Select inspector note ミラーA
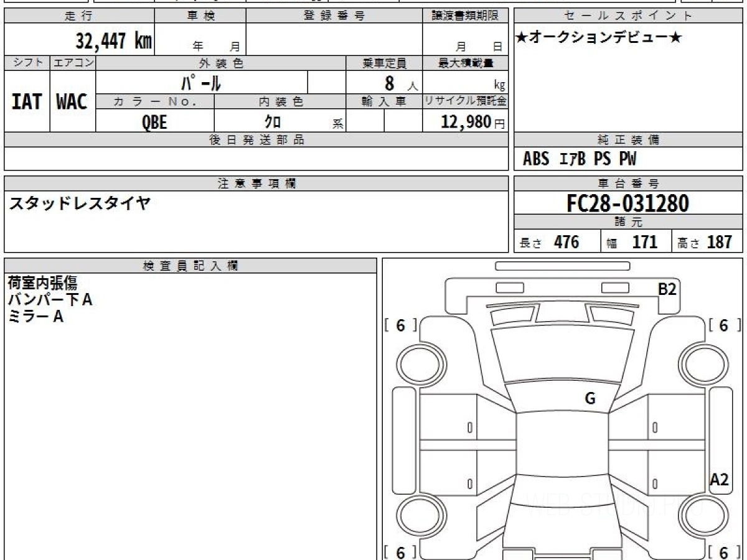 (x=35, y=317)
